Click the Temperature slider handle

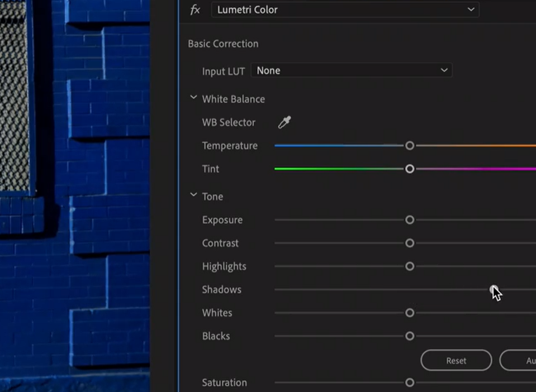point(410,145)
